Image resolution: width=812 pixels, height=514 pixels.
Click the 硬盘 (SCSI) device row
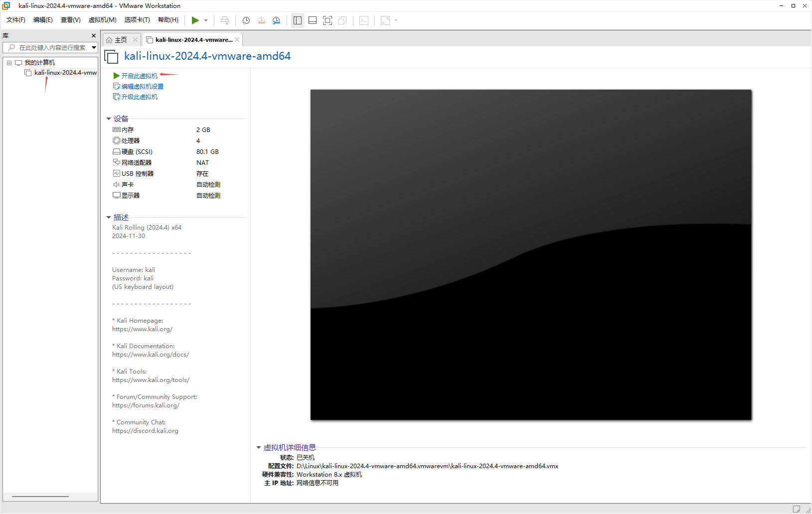(179, 151)
